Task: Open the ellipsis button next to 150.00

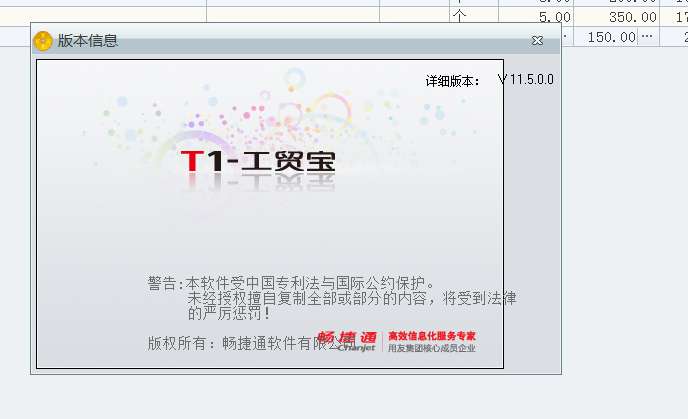Action: point(647,36)
